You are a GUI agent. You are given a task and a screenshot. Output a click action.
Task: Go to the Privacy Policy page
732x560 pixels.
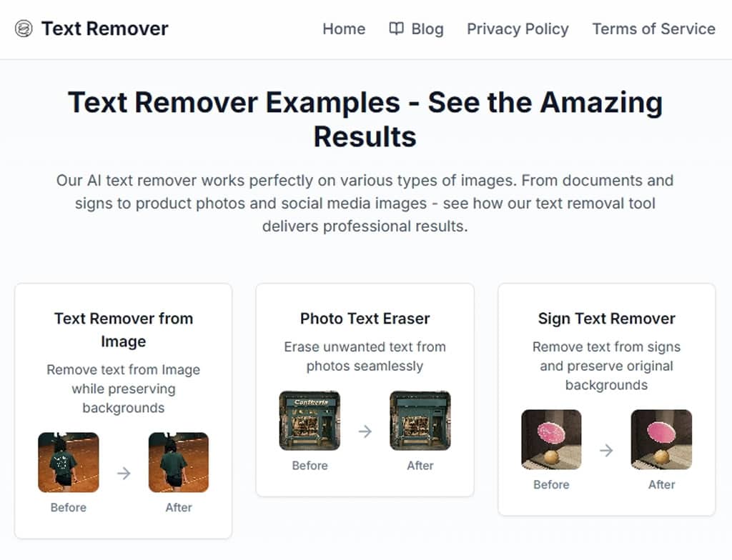coord(518,29)
